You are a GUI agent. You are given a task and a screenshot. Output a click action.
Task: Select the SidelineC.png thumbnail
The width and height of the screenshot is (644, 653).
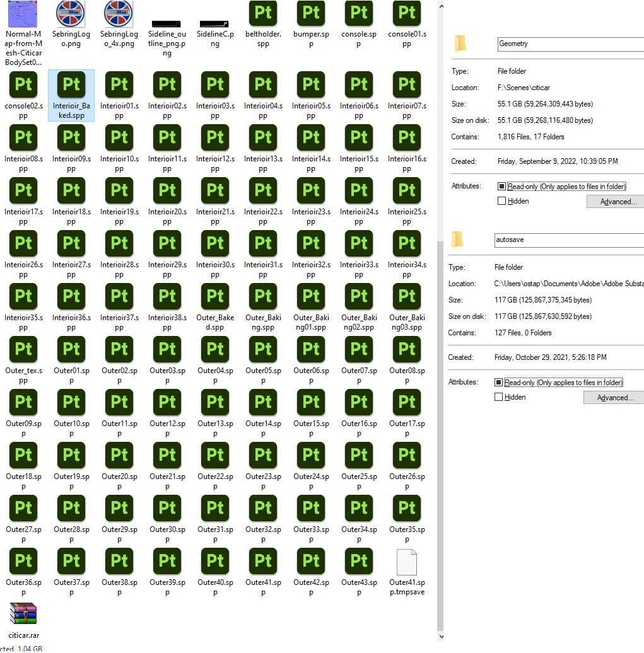(x=214, y=24)
